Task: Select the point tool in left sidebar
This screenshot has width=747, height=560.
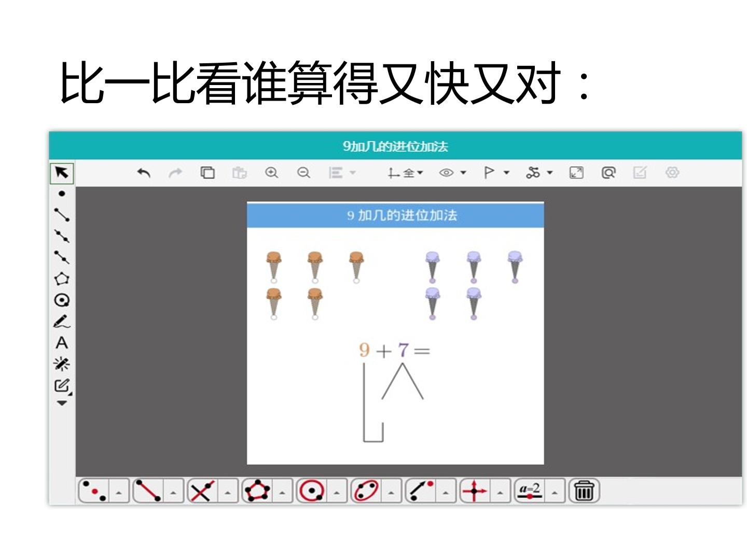Action: tap(62, 193)
